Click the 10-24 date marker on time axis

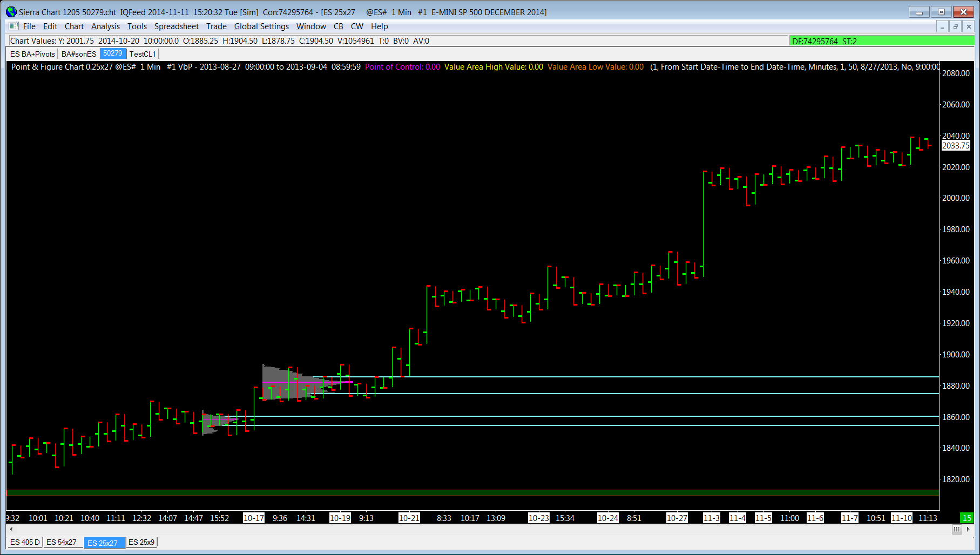click(608, 518)
